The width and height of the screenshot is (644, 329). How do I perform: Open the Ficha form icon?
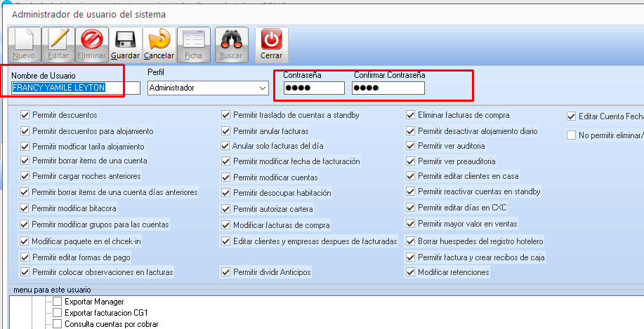point(193,40)
